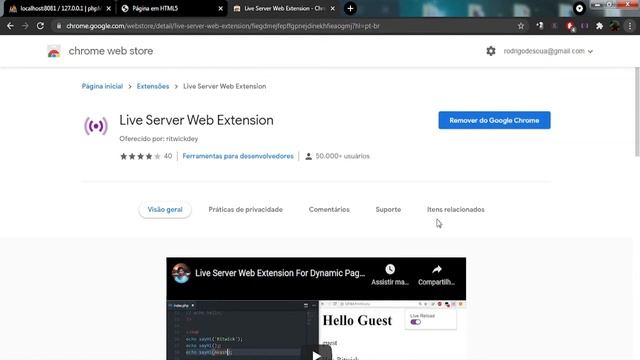This screenshot has height=360, width=640.
Task: Open the red extension icon in the toolbar
Action: click(x=570, y=26)
